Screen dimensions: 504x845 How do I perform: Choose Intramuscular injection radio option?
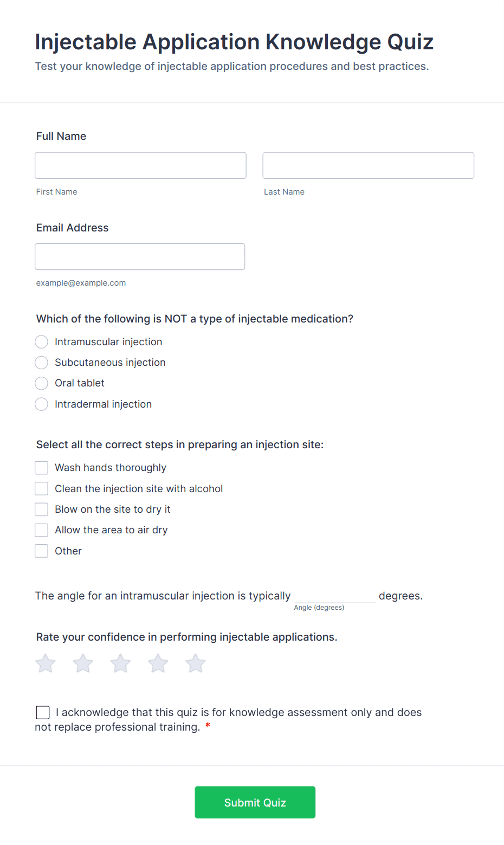(42, 342)
